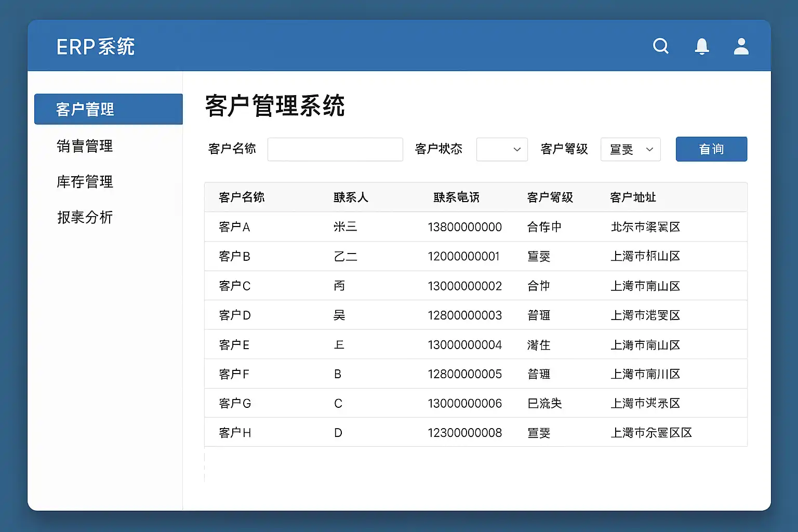The height and width of the screenshot is (532, 798).
Task: Click the 联系人 column header
Action: (351, 197)
